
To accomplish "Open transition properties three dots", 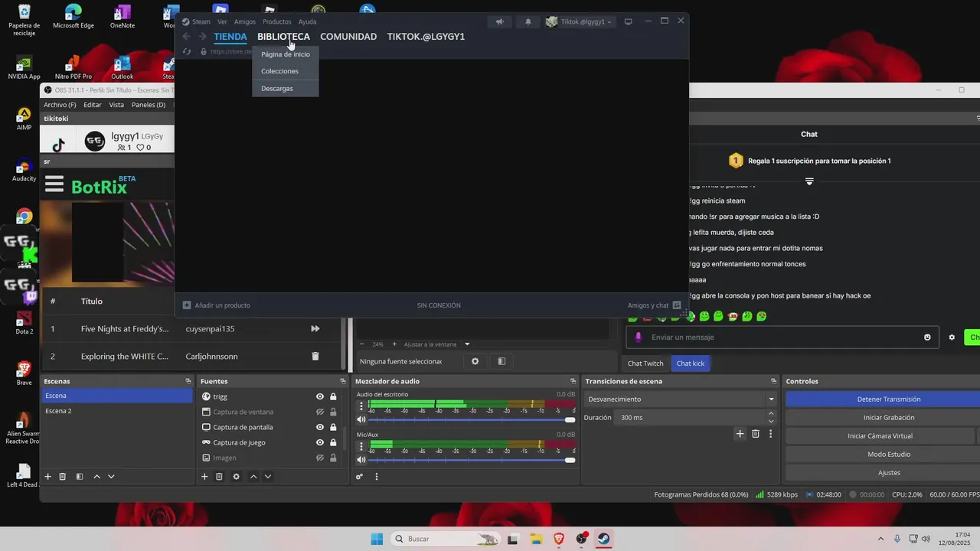I will click(x=770, y=434).
